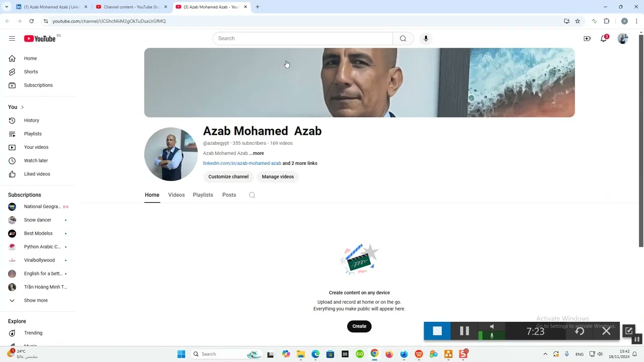Screen dimensions: 644x362
Task: Click the recorder microphone level indicator
Action: [492, 335]
